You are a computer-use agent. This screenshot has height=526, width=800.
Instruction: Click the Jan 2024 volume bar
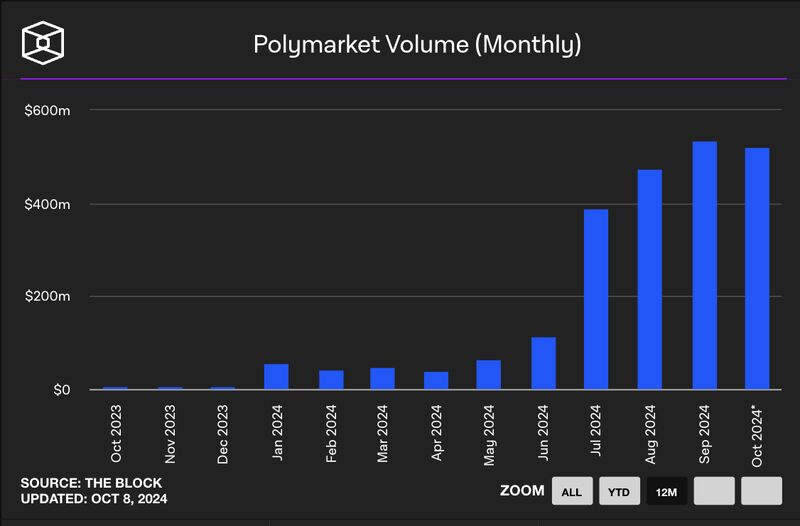tap(276, 377)
